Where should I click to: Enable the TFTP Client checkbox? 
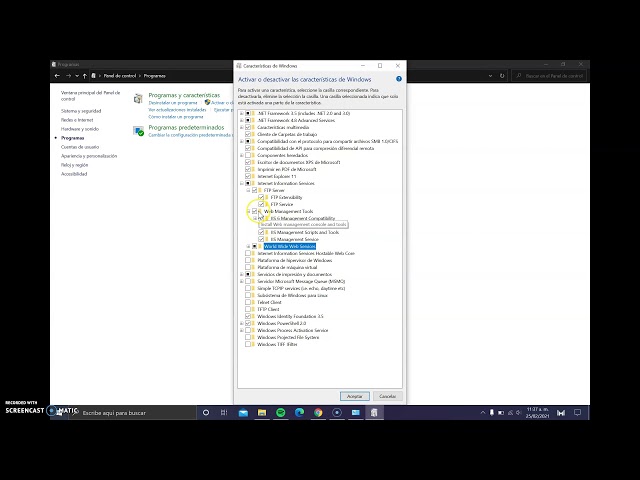pyautogui.click(x=248, y=309)
